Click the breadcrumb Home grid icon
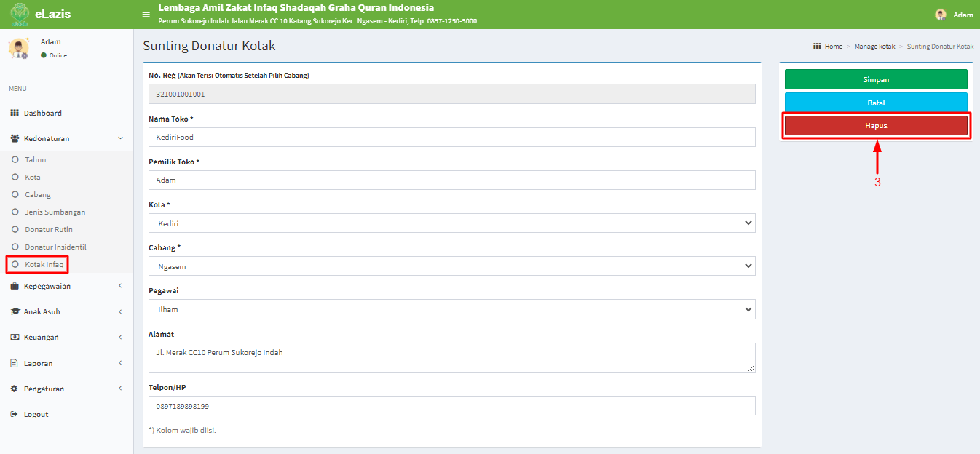980x454 pixels. pyautogui.click(x=817, y=46)
